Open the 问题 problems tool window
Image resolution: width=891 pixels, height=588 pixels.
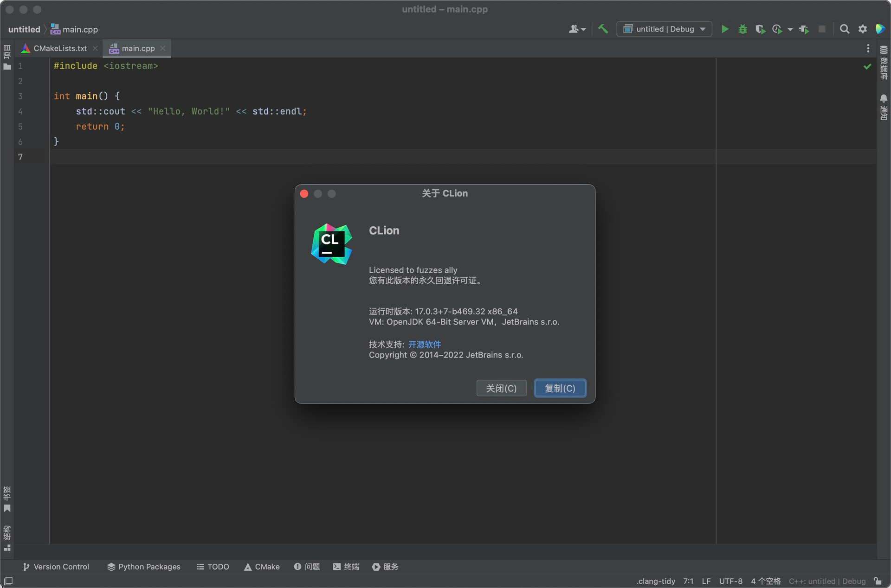307,567
